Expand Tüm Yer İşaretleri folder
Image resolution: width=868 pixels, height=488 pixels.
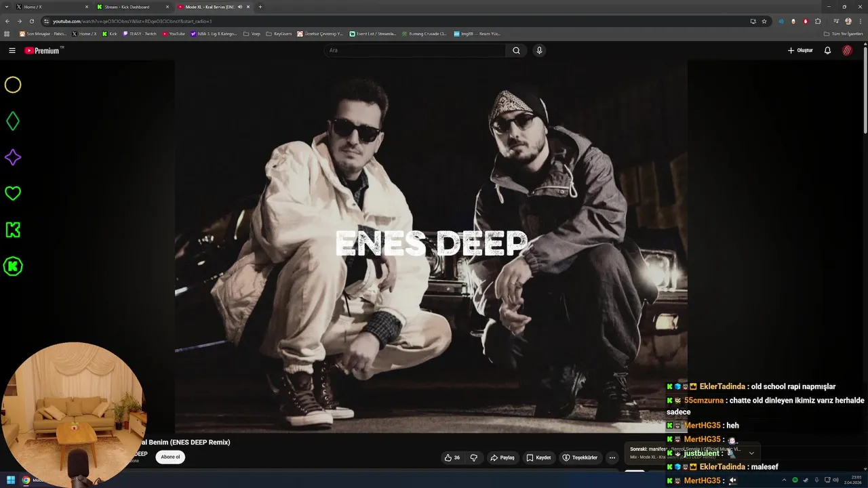click(x=843, y=33)
